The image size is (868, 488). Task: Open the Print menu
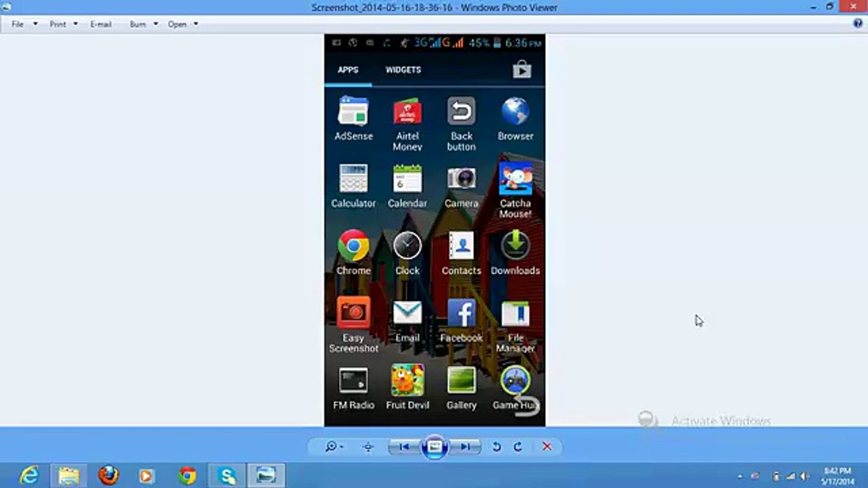(x=57, y=24)
